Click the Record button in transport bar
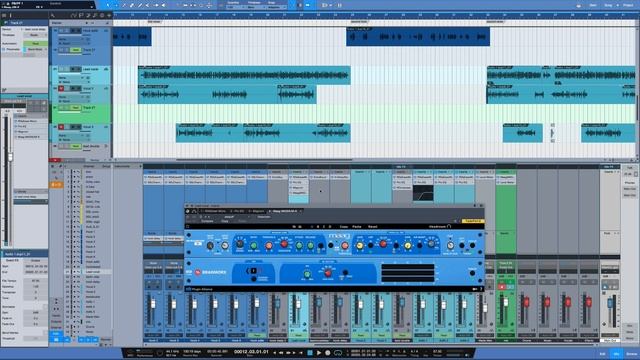Image resolution: width=640 pixels, height=360 pixels. pyautogui.click(x=327, y=353)
